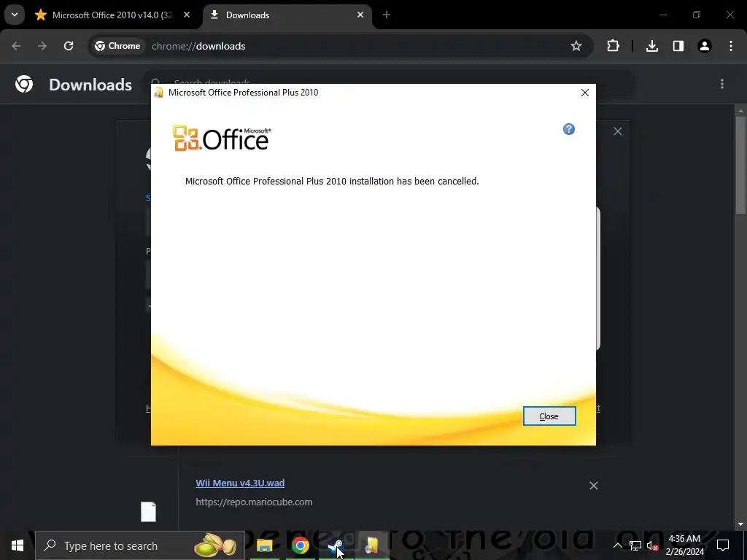Open Steam from taskbar
Viewport: 747px width, 560px height.
tap(336, 545)
